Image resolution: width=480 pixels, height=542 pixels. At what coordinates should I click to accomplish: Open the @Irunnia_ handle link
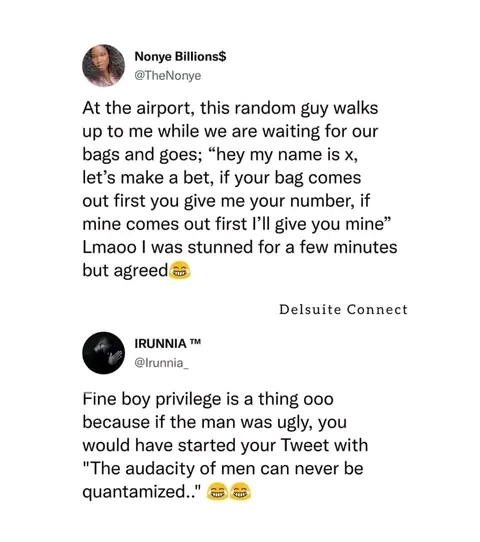point(161,363)
